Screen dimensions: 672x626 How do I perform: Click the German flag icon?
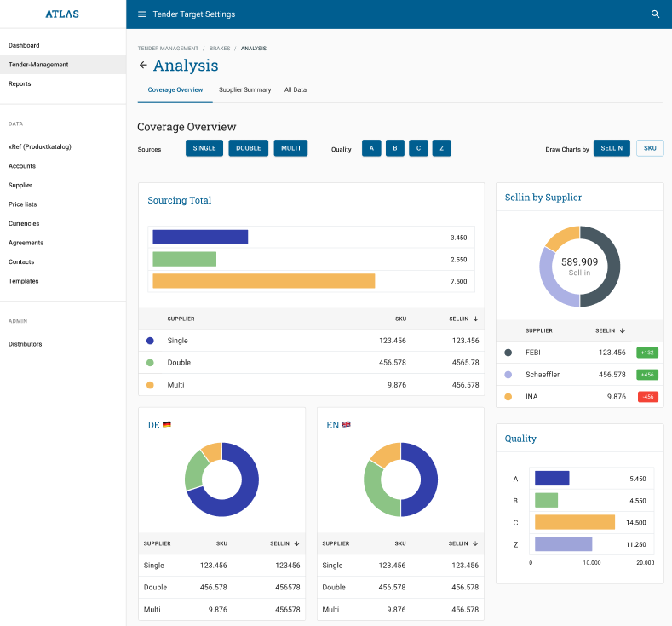[x=167, y=425]
